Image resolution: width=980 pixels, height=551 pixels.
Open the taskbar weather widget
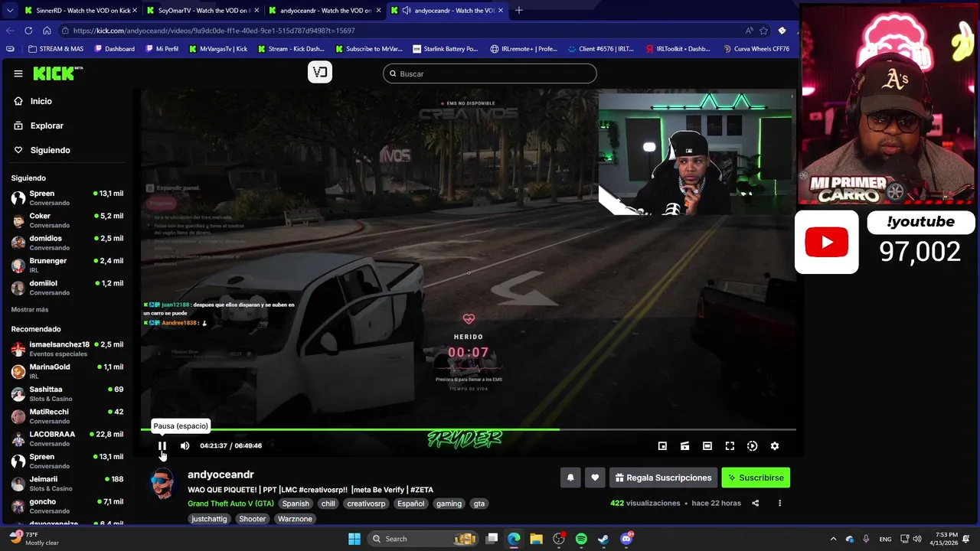[x=34, y=539]
